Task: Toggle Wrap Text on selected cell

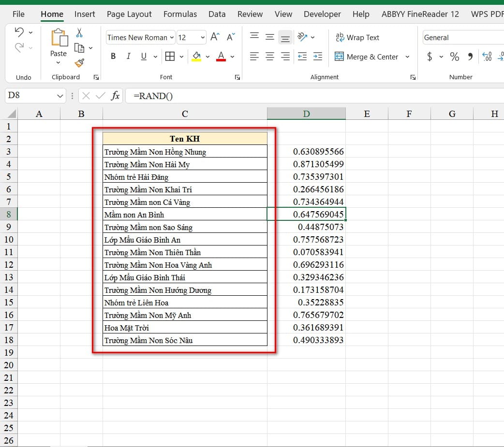Action: (357, 37)
